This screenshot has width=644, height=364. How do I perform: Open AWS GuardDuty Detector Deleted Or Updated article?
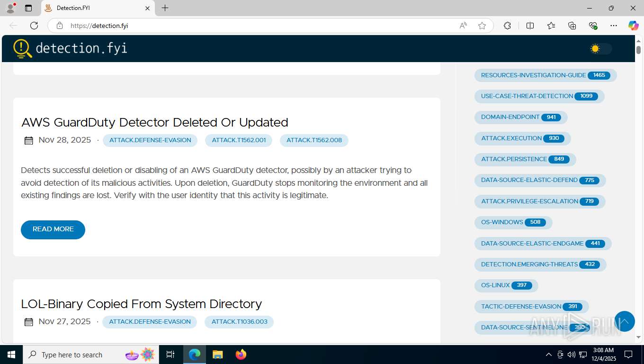(155, 122)
